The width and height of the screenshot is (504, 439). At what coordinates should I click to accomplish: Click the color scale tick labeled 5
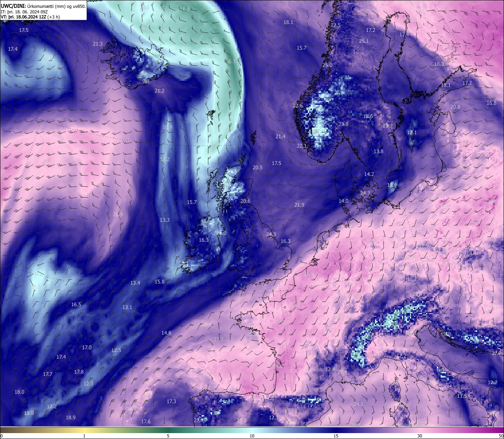pyautogui.click(x=168, y=436)
